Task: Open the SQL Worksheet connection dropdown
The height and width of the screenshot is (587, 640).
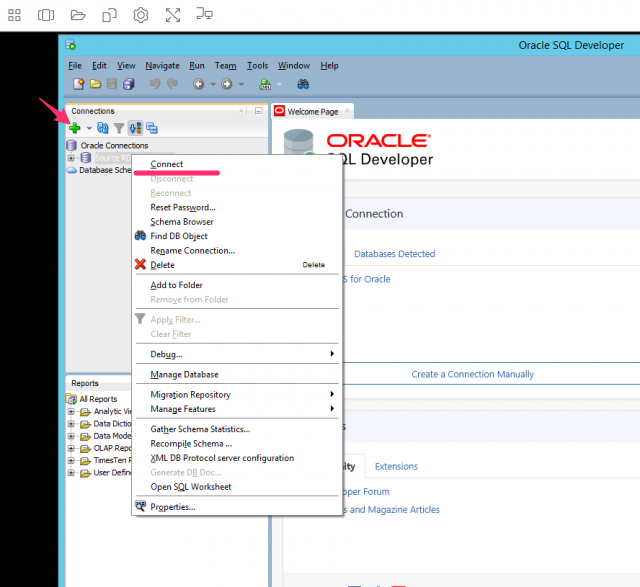Action: pyautogui.click(x=279, y=84)
